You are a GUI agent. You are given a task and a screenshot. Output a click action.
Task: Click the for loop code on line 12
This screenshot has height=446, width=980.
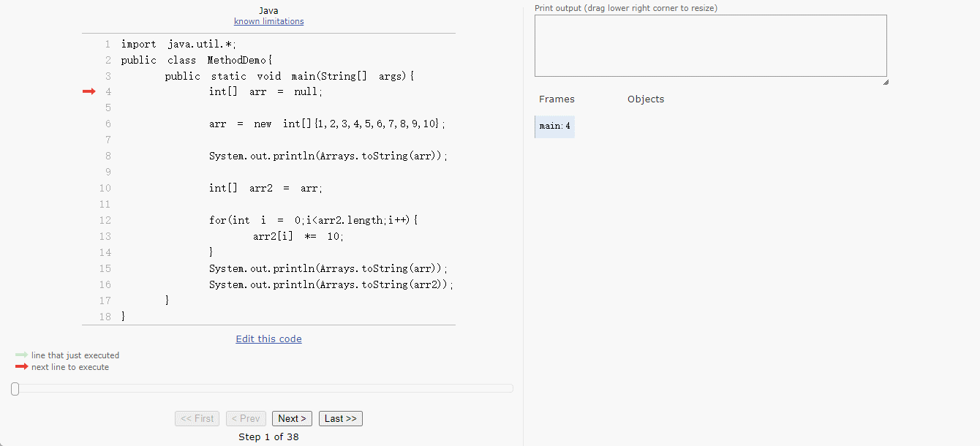pyautogui.click(x=313, y=220)
